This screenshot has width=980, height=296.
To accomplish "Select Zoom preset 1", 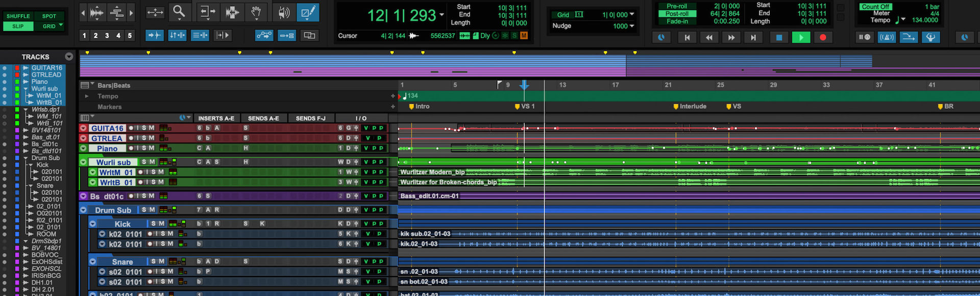I will click(x=84, y=35).
